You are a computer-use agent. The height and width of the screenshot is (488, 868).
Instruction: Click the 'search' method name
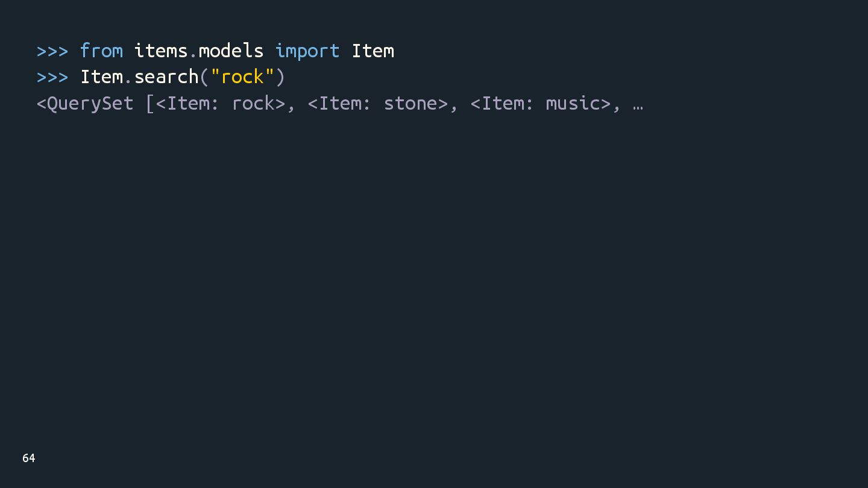[166, 77]
